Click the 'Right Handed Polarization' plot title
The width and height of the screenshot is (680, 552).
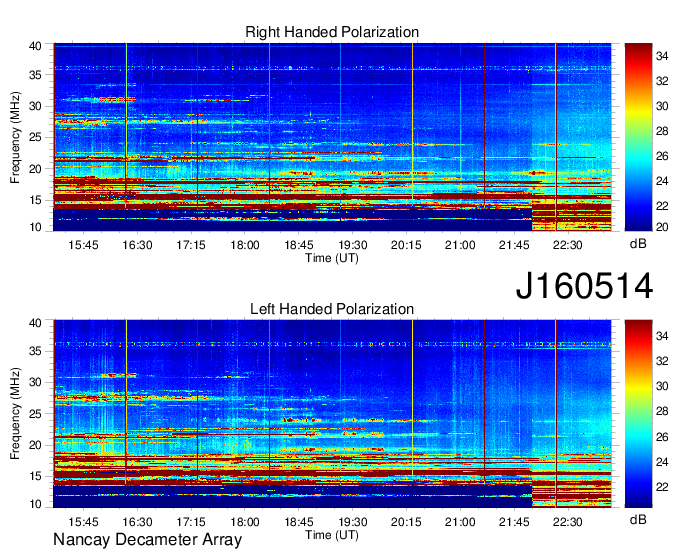click(332, 32)
